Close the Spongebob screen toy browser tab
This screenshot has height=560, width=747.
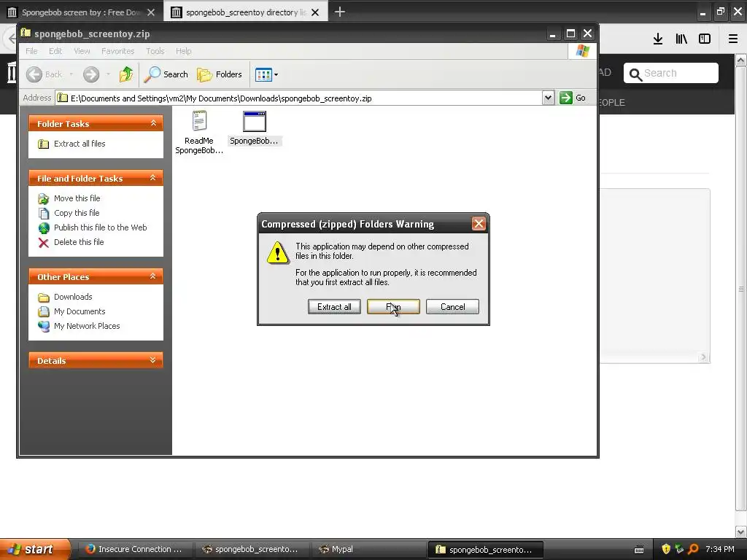(x=151, y=12)
